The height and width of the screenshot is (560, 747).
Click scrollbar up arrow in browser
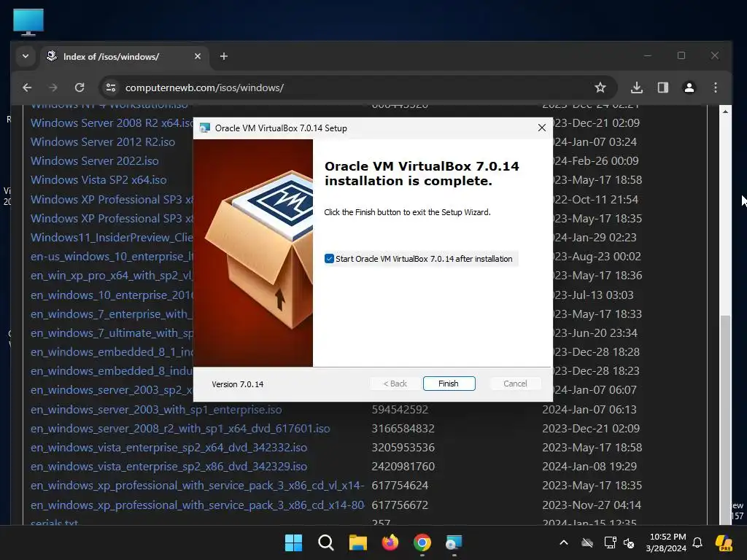(x=725, y=112)
